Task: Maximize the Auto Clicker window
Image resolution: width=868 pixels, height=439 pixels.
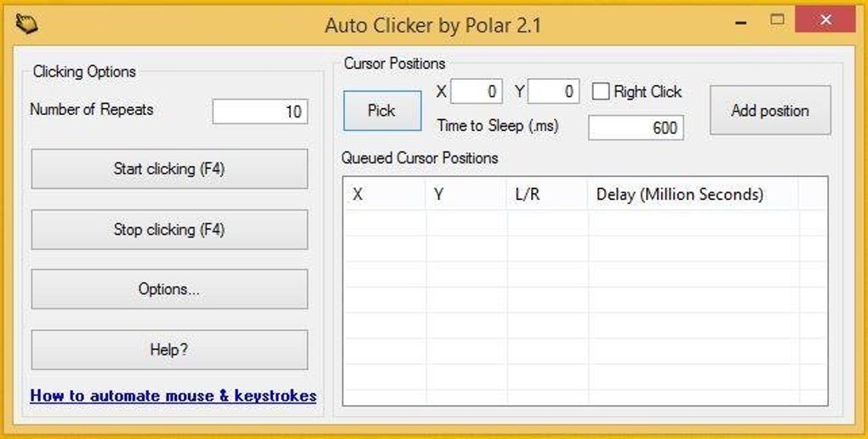Action: coord(777,20)
